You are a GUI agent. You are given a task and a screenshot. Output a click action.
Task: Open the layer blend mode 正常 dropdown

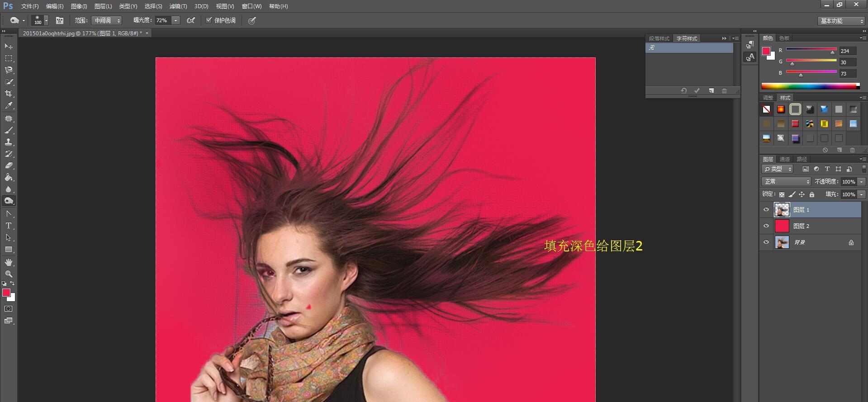pos(787,181)
